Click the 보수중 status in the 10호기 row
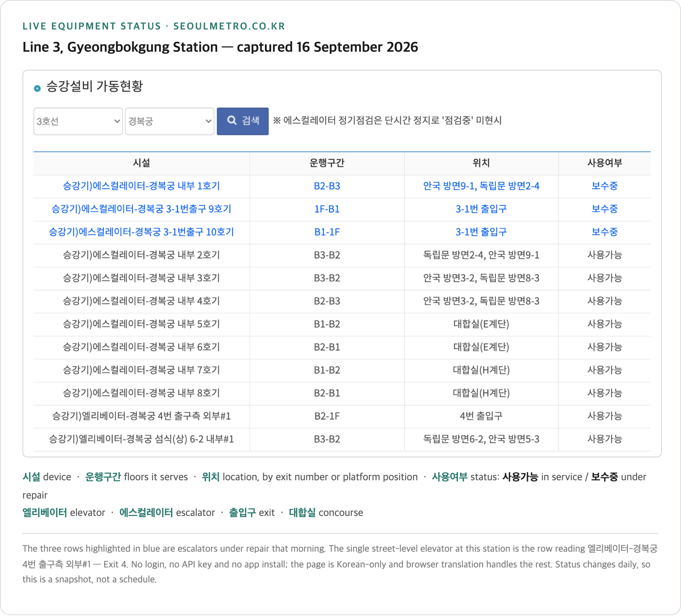The image size is (681, 616). [605, 232]
